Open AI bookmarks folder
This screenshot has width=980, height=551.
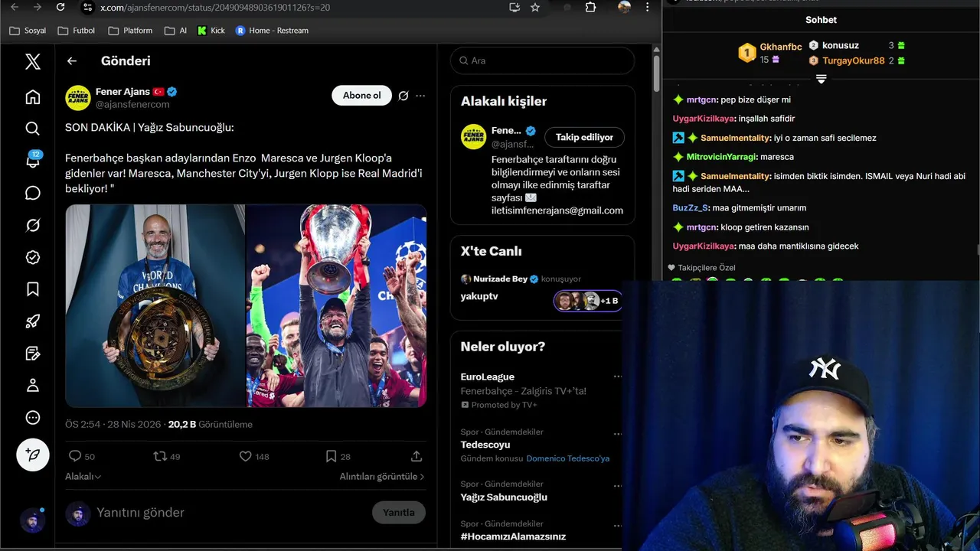[175, 31]
